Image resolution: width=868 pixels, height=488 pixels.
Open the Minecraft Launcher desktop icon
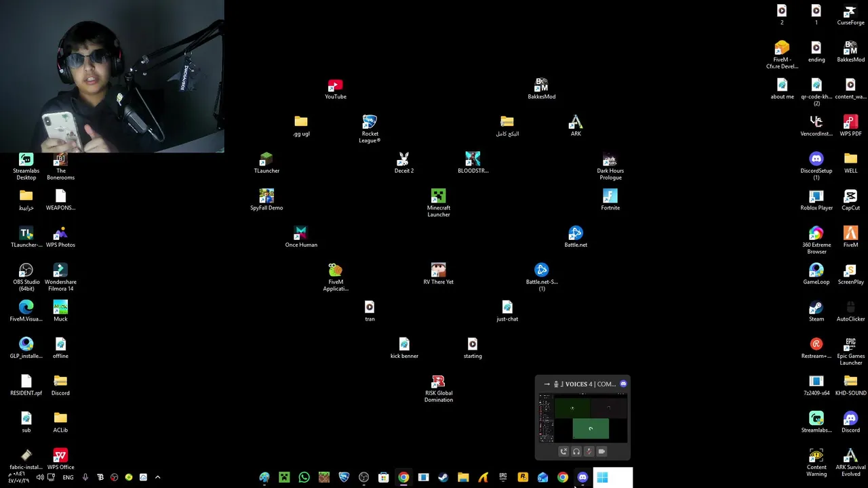[x=438, y=203]
